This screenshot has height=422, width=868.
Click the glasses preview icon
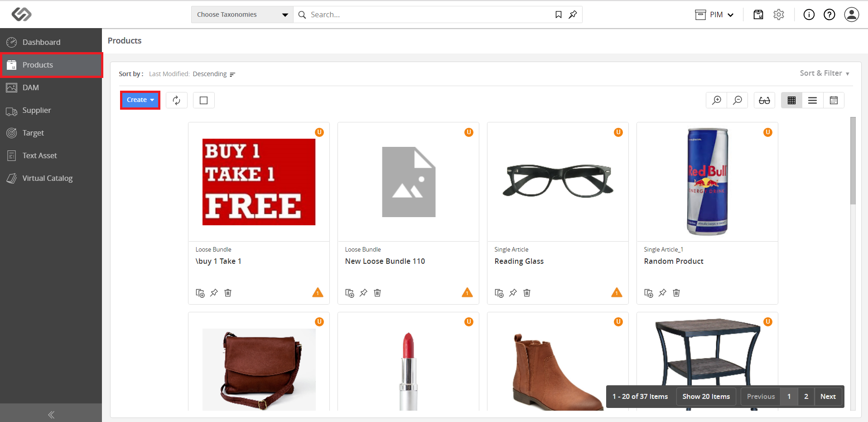pyautogui.click(x=765, y=100)
